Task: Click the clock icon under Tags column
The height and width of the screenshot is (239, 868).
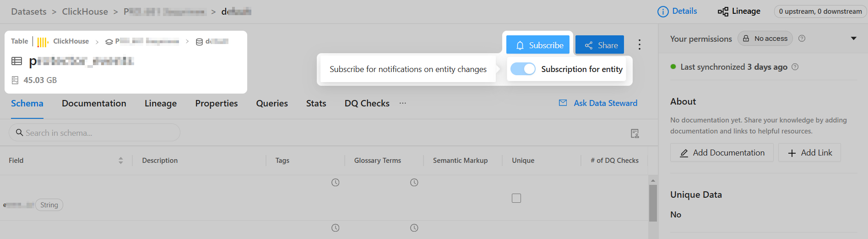Action: (336, 183)
